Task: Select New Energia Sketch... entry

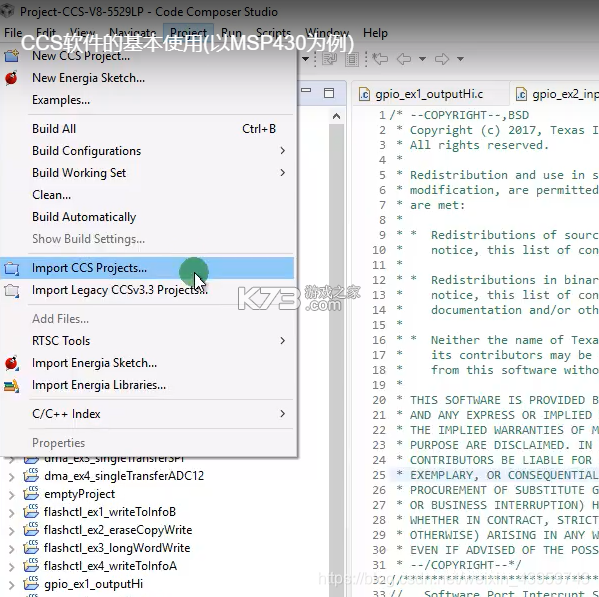Action: tap(148, 78)
